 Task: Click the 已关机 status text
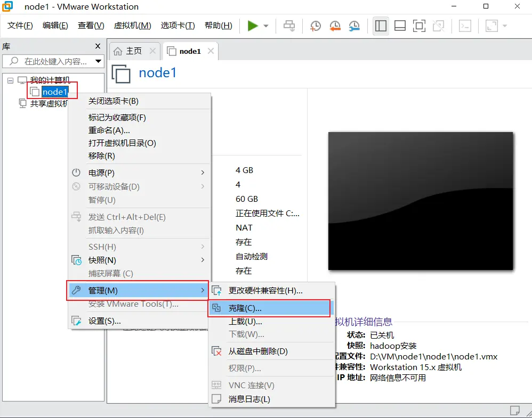[x=382, y=335]
